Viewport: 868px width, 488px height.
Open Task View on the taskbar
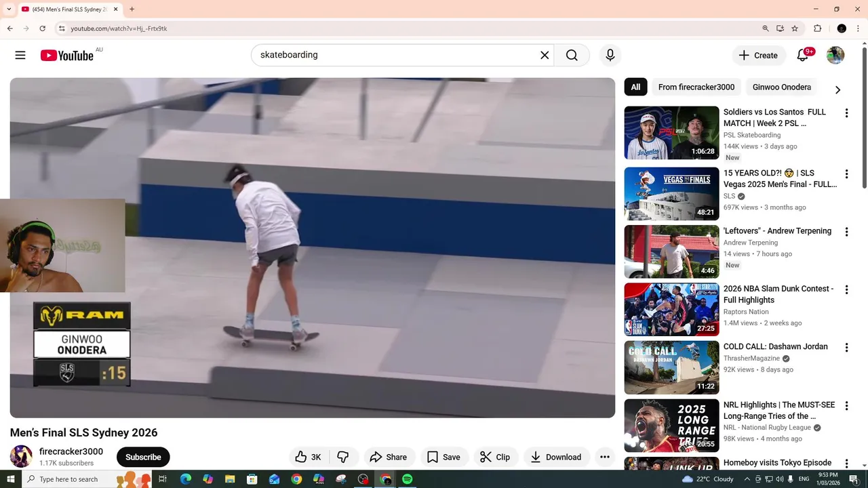click(x=163, y=479)
